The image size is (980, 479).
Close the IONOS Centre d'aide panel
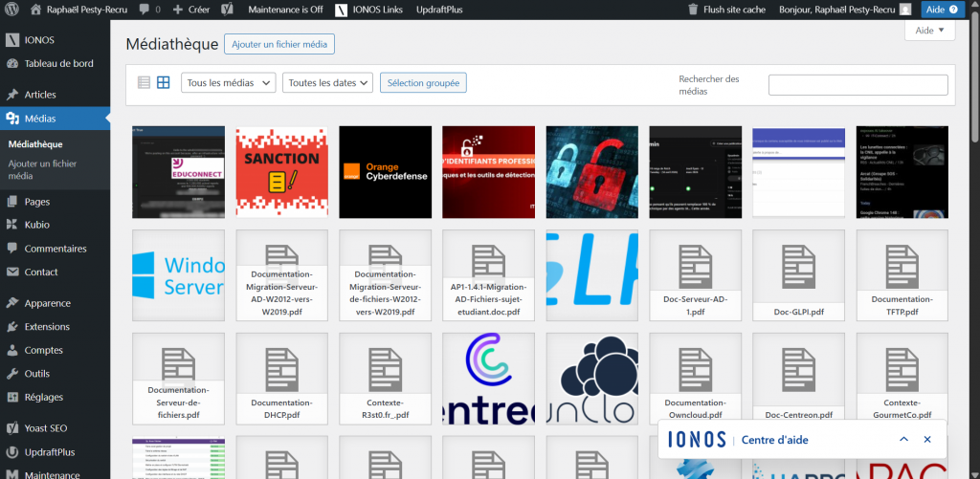coord(927,440)
